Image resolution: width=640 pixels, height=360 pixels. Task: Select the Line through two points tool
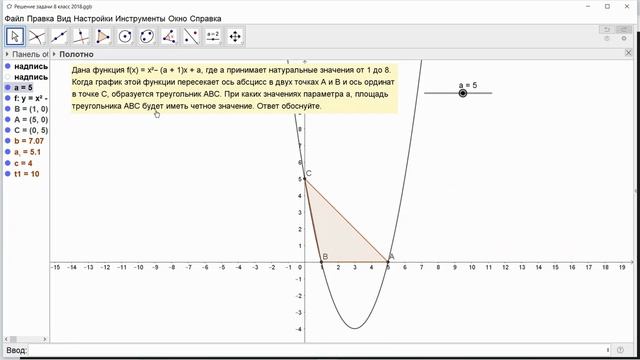point(59,36)
